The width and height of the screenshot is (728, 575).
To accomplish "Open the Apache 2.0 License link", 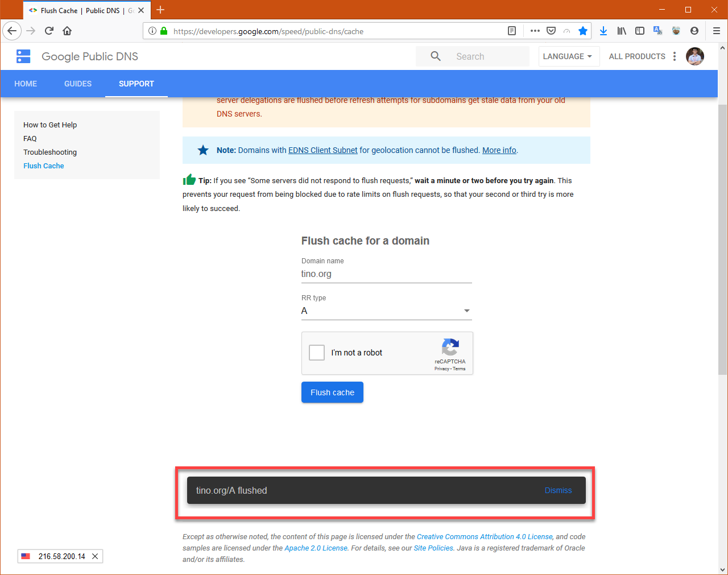I will pos(316,548).
